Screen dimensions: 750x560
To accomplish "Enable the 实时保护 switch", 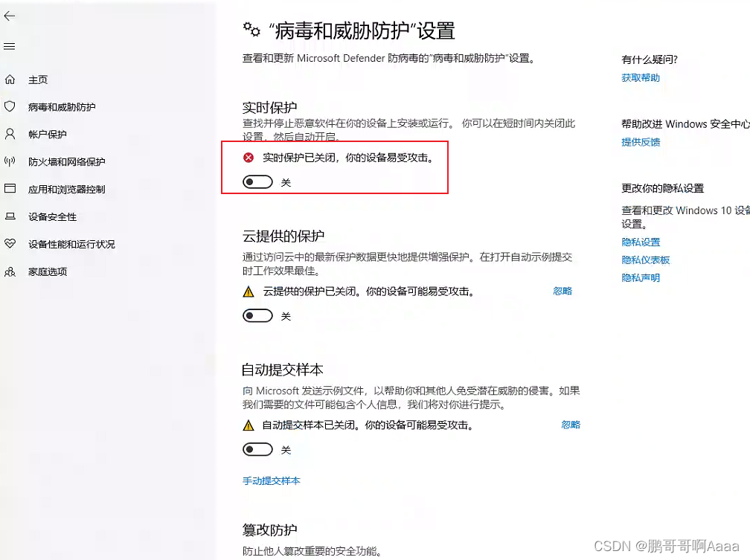I will [257, 181].
